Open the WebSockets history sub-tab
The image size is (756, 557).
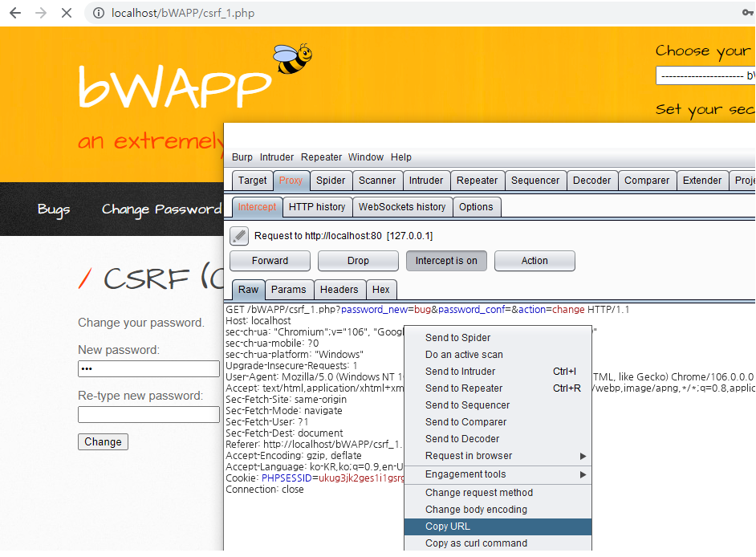pos(402,207)
